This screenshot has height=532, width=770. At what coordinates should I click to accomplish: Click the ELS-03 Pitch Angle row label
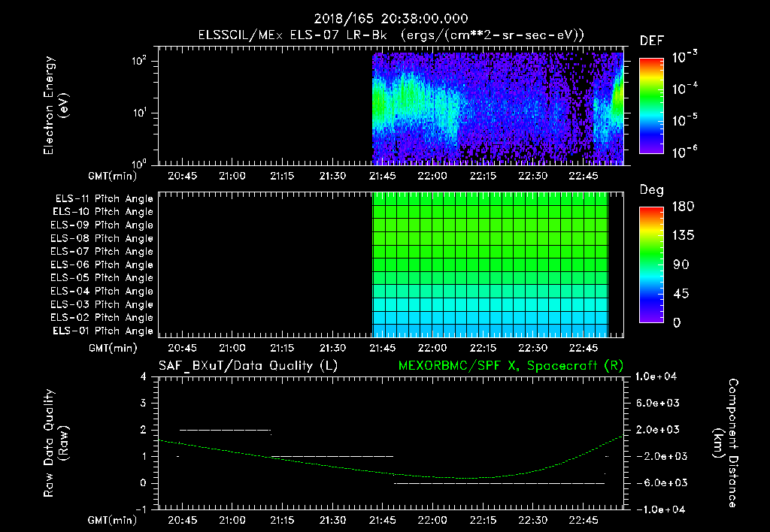(x=102, y=304)
